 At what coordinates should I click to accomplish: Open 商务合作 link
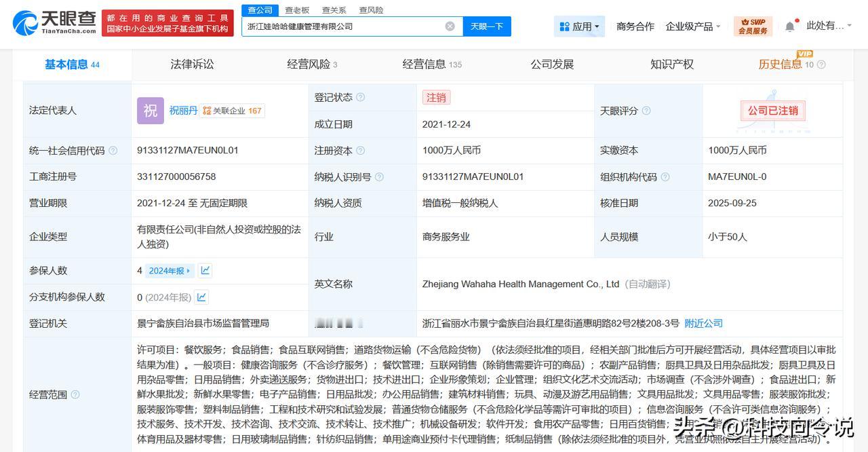pyautogui.click(x=635, y=26)
